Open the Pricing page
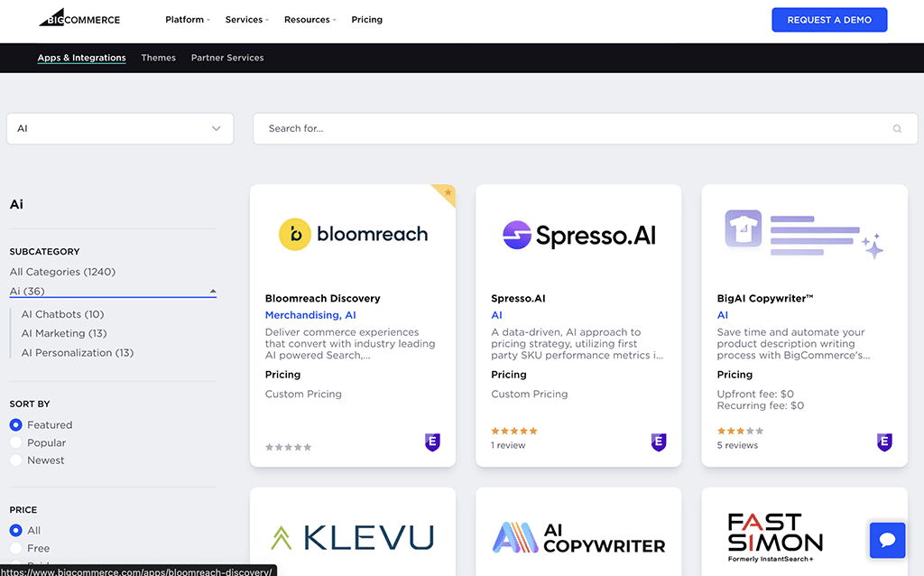Screen dimensions: 924x576 coord(366,20)
